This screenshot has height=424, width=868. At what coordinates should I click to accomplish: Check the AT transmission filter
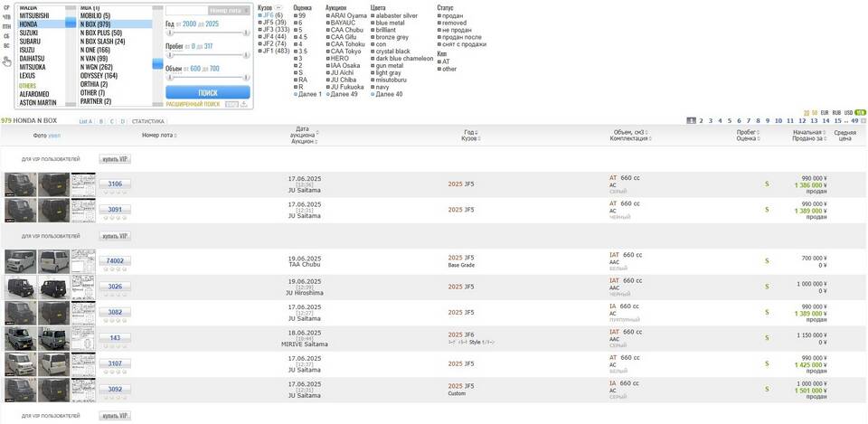(439, 61)
